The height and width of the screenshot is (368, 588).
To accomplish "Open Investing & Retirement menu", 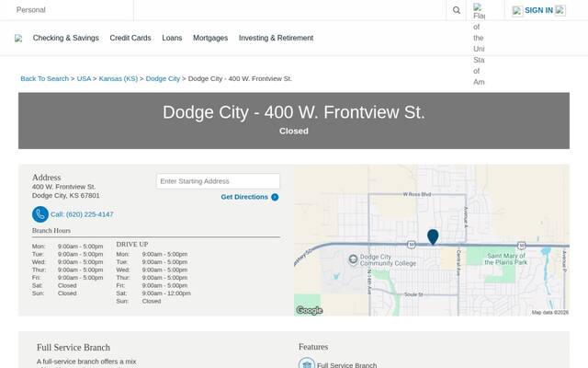I will [276, 38].
